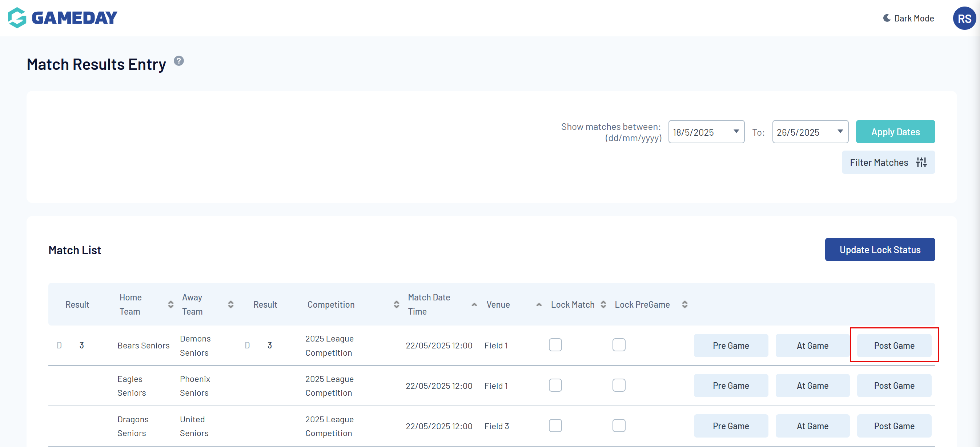The width and height of the screenshot is (980, 447).
Task: Sort by Away Team column arrows
Action: (x=230, y=304)
